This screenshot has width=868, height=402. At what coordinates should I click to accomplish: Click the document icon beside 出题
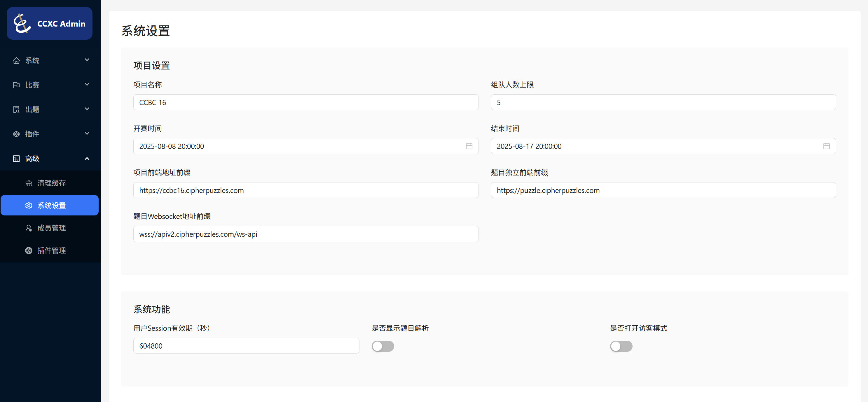click(x=16, y=109)
